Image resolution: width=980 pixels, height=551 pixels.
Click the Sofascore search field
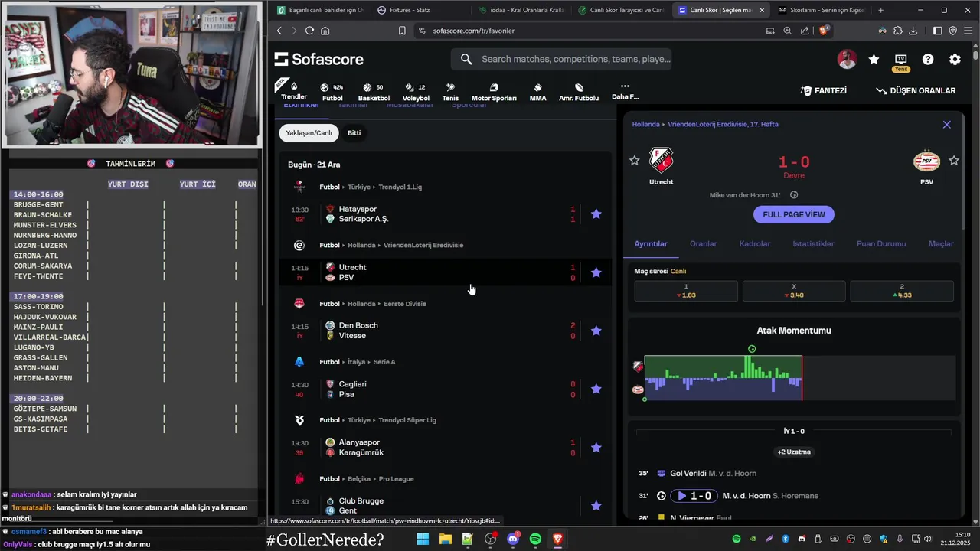[x=561, y=59]
